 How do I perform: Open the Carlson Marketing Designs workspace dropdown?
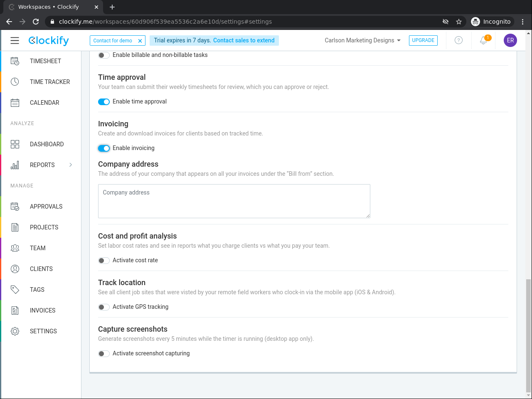362,40
